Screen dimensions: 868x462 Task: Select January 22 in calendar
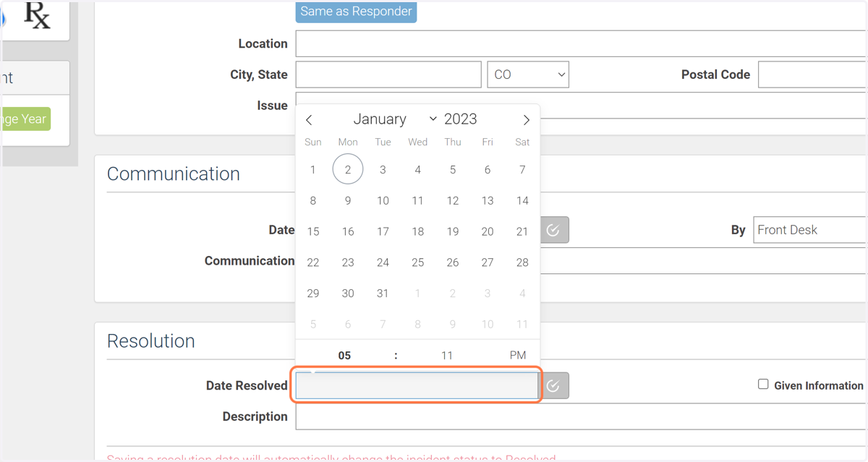click(313, 262)
